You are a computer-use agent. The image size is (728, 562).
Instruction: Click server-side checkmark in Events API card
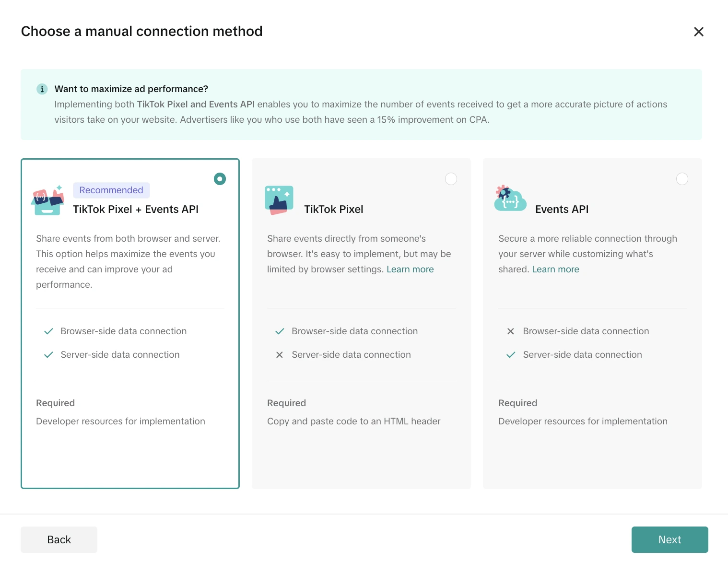pos(511,355)
